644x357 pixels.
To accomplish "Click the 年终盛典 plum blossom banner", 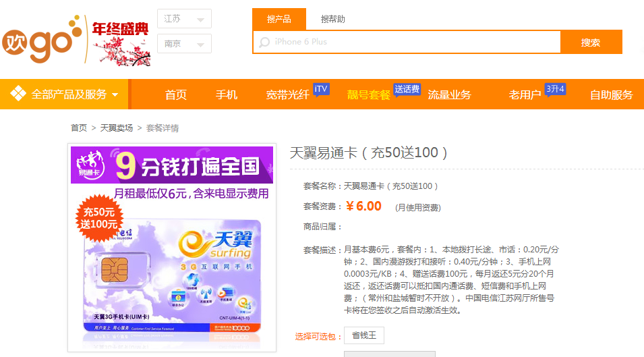I will click(x=120, y=44).
